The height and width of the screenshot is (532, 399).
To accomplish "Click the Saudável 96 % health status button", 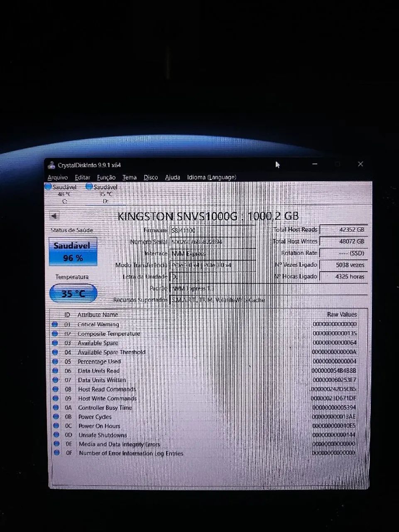I will pyautogui.click(x=73, y=251).
